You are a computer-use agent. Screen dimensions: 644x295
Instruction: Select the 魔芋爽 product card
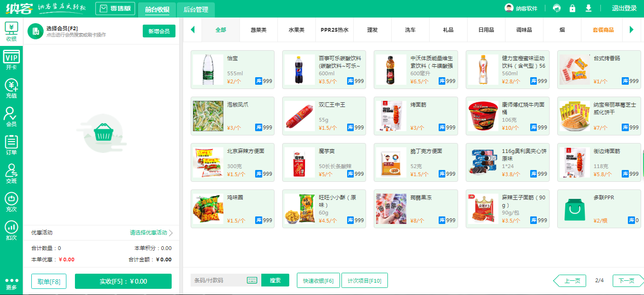tap(324, 162)
